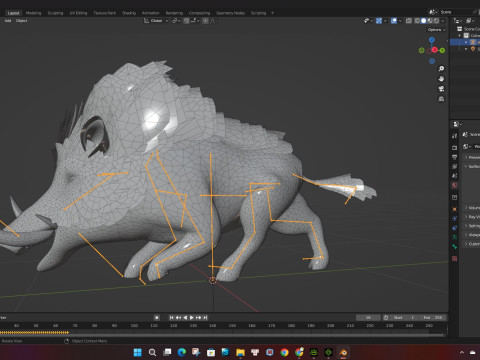Click the viewport zoom magnifier gizmo
Image resolution: width=480 pixels, height=360 pixels.
[441, 69]
